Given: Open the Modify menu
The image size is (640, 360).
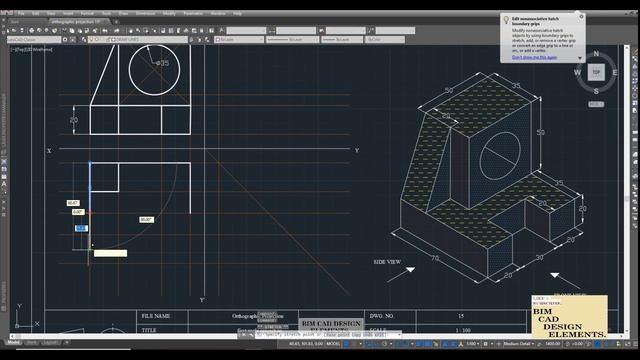Looking at the screenshot, I should [x=169, y=13].
